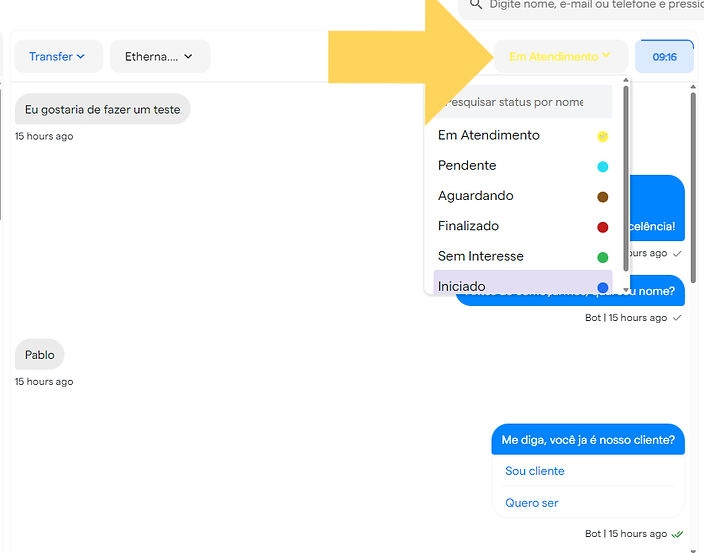704x553 pixels.
Task: Click the blue dot next to Iniciado
Action: [x=602, y=287]
